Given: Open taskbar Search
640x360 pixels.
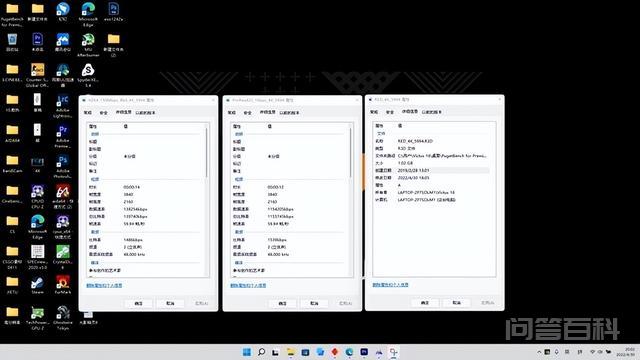Looking at the screenshot, I should coord(261,352).
